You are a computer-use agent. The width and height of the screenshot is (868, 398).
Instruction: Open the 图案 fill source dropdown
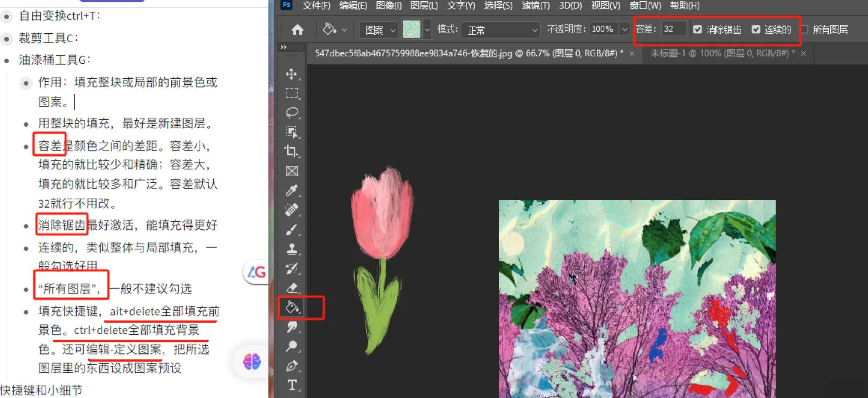tap(378, 30)
